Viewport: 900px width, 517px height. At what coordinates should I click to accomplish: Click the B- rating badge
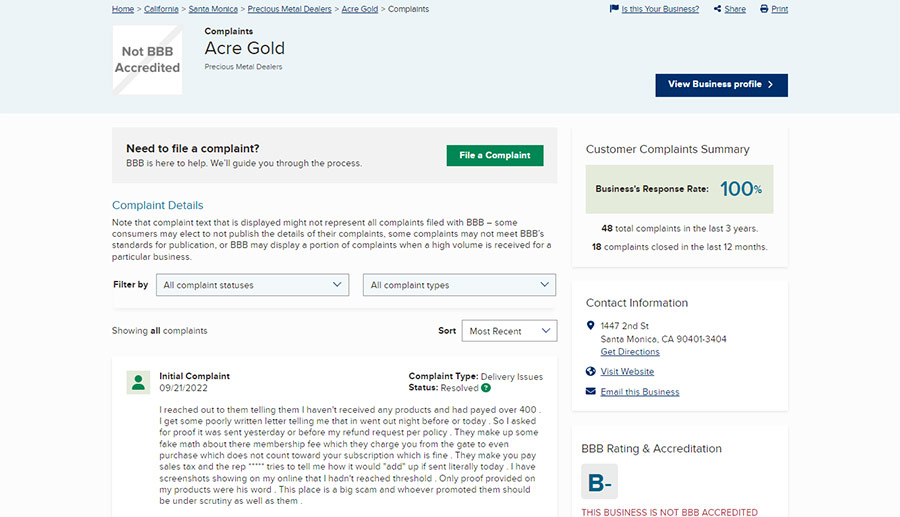coord(599,481)
